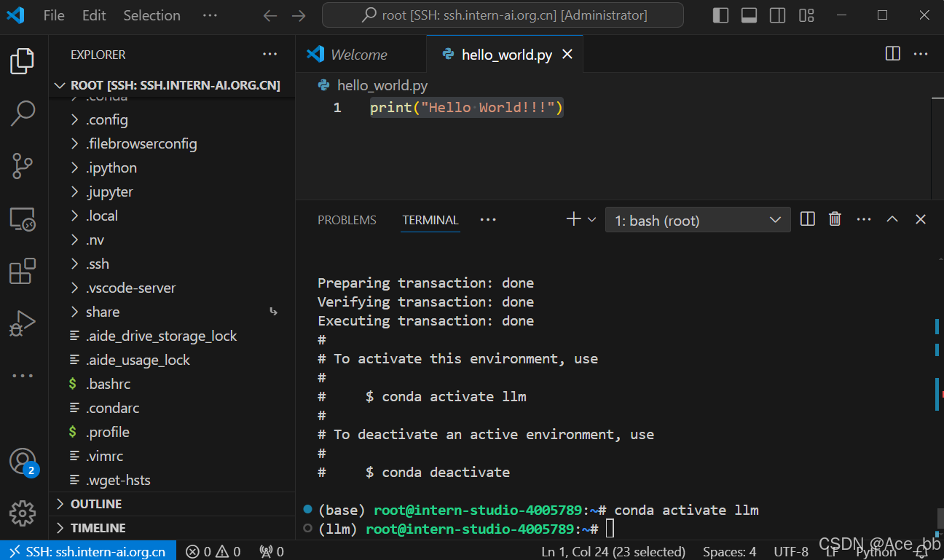
Task: Go back in navigation history
Action: [x=270, y=15]
